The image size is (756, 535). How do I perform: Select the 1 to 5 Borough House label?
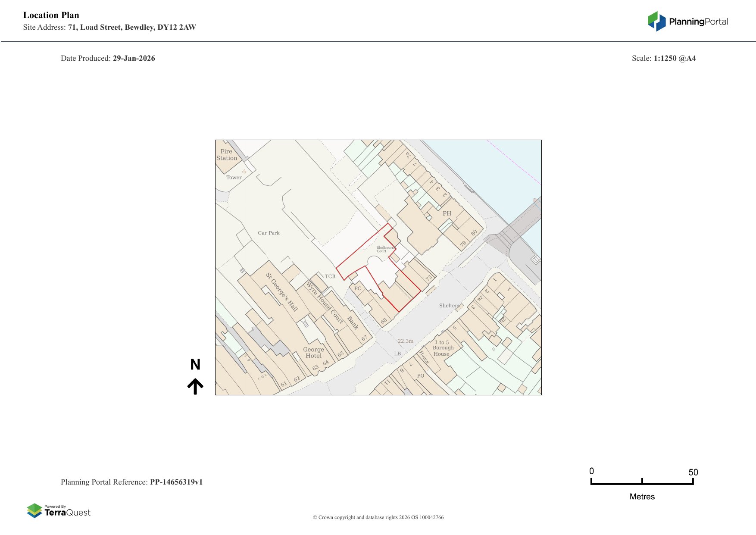(442, 348)
